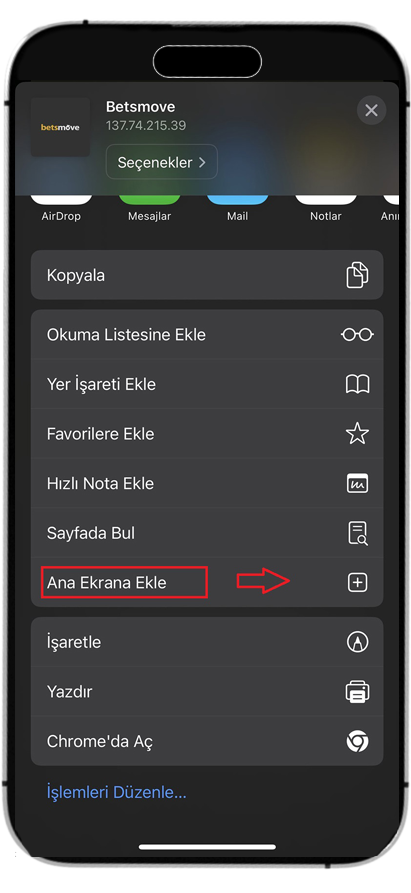This screenshot has height=893, width=411.
Task: Tap the markup pen circle icon
Action: (357, 642)
